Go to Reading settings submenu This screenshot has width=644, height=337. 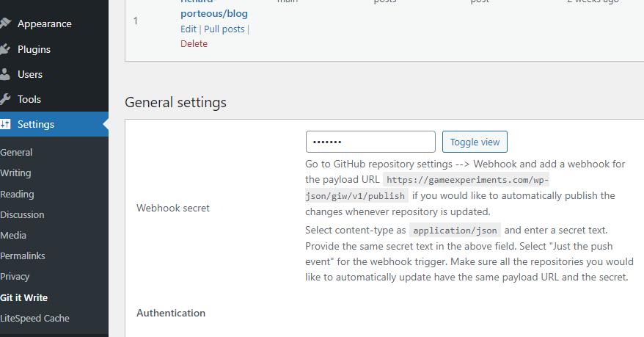tap(17, 194)
